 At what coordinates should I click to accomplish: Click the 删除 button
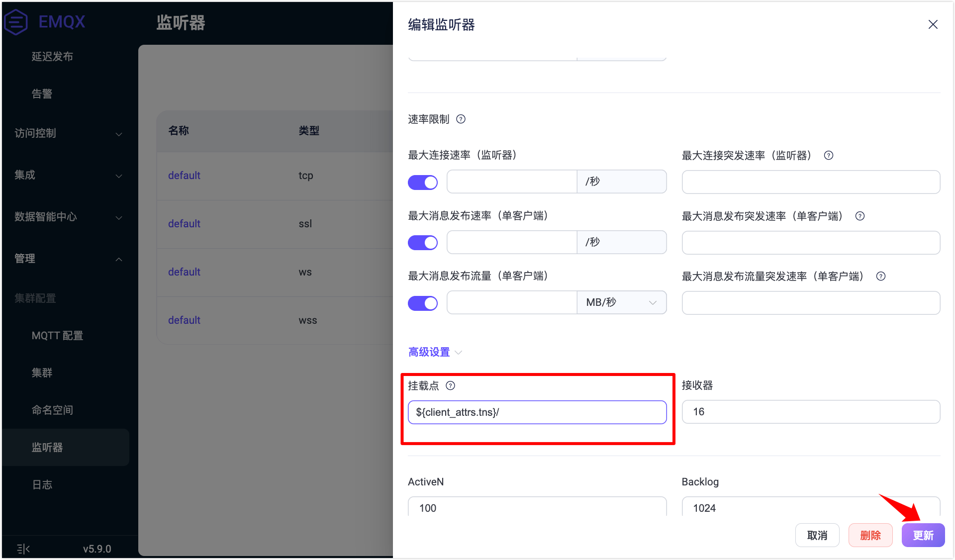click(x=870, y=535)
